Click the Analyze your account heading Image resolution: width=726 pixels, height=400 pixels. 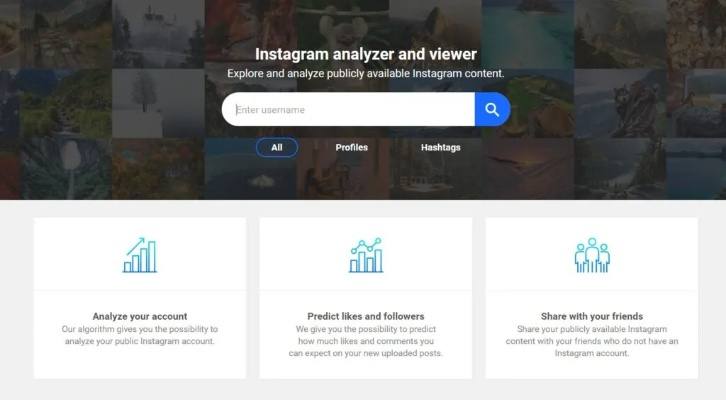pos(140,316)
